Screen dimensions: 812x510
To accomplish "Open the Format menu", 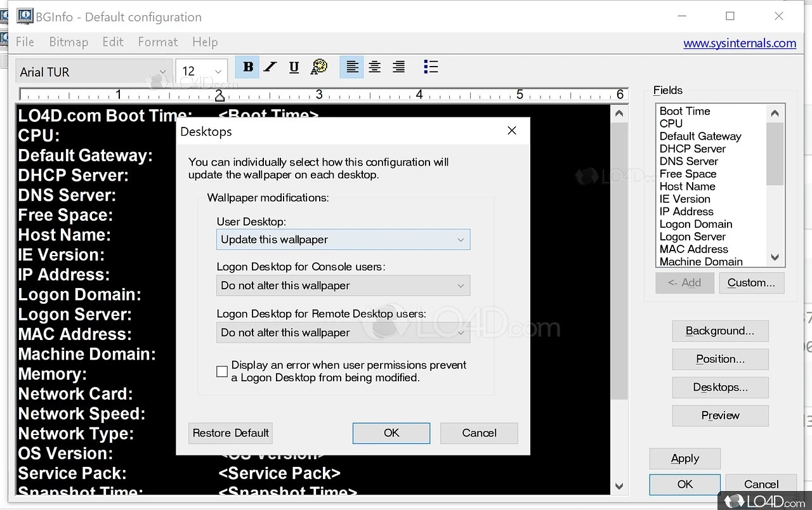I will pyautogui.click(x=158, y=42).
